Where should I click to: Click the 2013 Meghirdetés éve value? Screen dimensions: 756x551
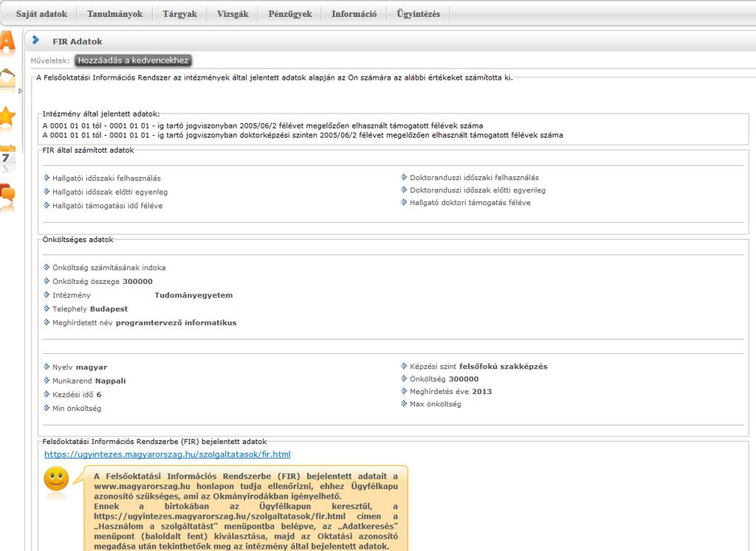(481, 392)
